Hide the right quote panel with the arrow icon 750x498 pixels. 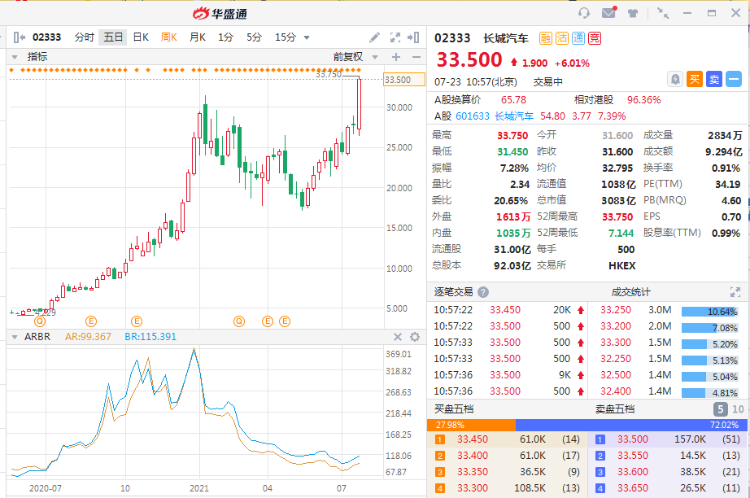[x=413, y=37]
